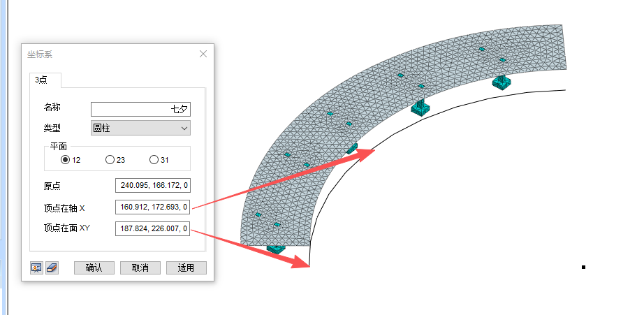Image resolution: width=644 pixels, height=315 pixels.
Task: Select the 23 plane radio button
Action: coord(110,160)
